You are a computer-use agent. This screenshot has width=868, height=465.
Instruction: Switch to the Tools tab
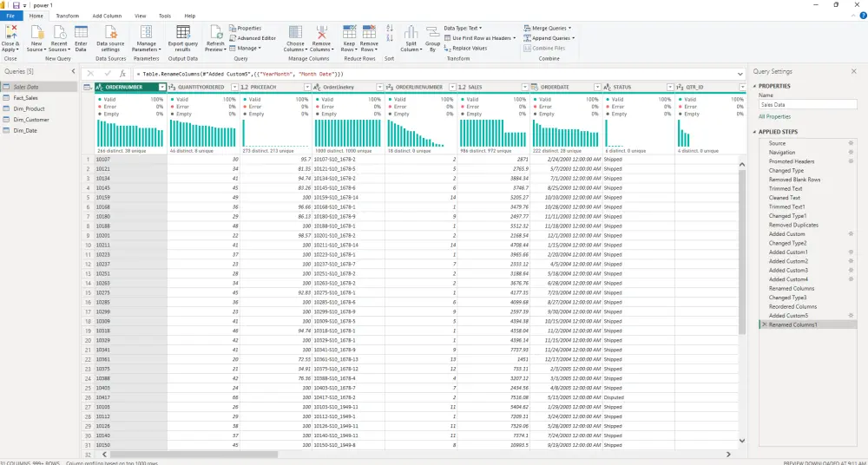coord(165,16)
